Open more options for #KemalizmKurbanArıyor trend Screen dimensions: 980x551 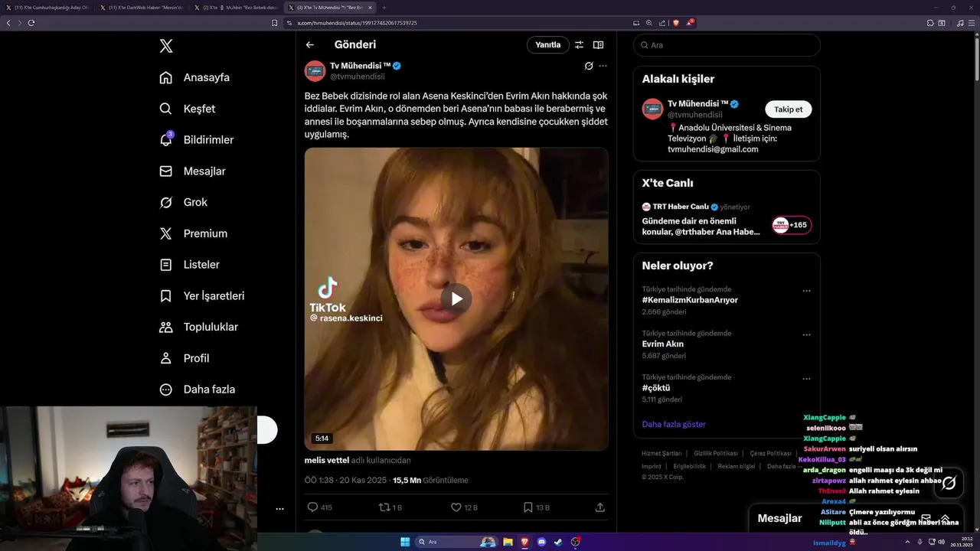pos(806,291)
